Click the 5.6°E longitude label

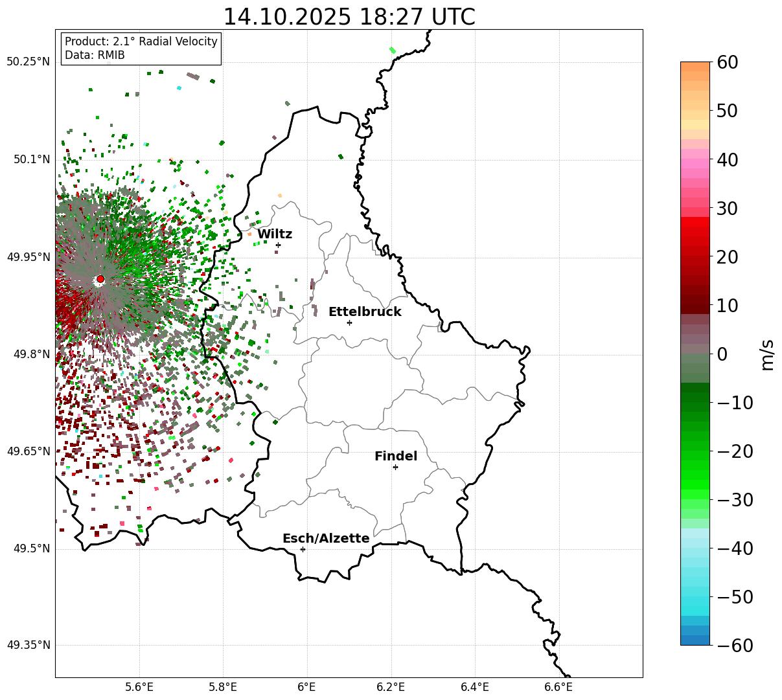pos(139,687)
